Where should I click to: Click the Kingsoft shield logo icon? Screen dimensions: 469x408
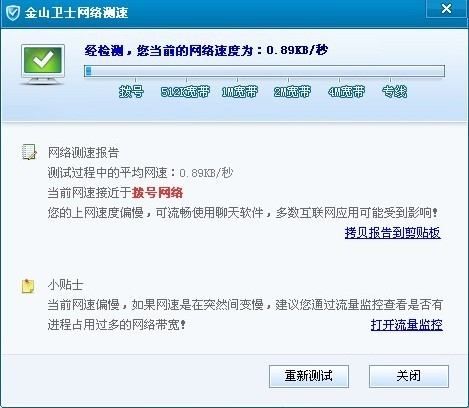click(x=13, y=13)
